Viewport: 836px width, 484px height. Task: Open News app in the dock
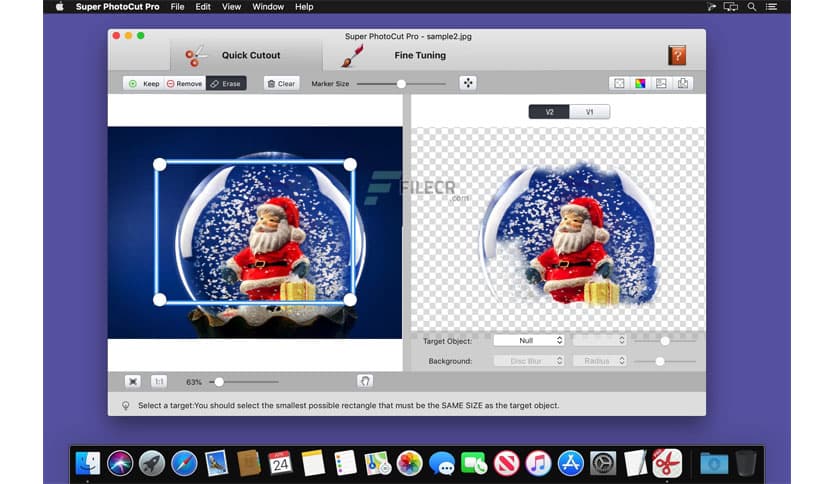506,463
